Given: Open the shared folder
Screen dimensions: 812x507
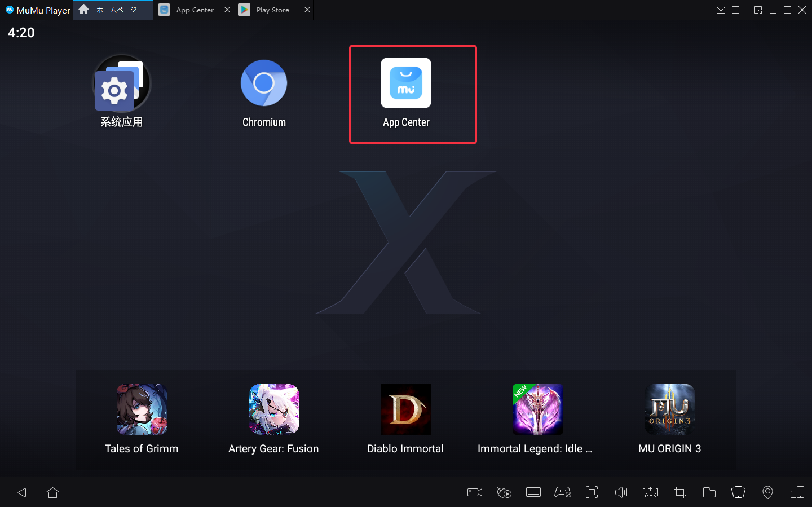Looking at the screenshot, I should pos(709,492).
